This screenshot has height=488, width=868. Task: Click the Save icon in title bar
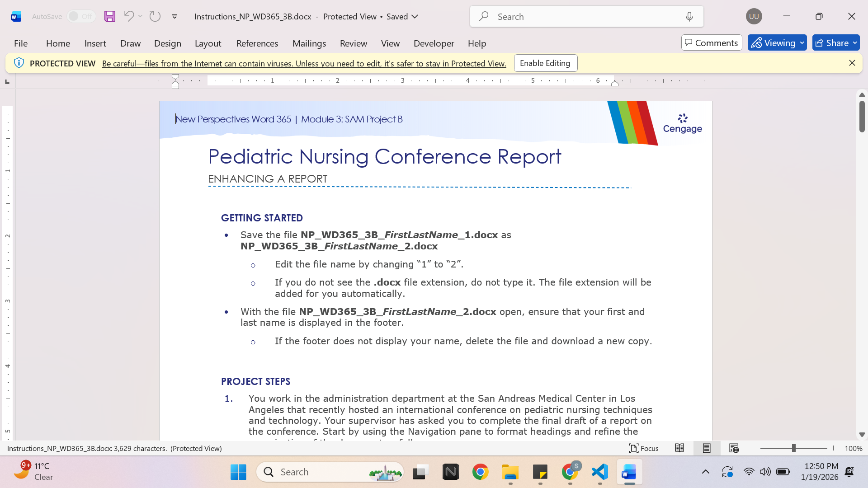(x=110, y=16)
